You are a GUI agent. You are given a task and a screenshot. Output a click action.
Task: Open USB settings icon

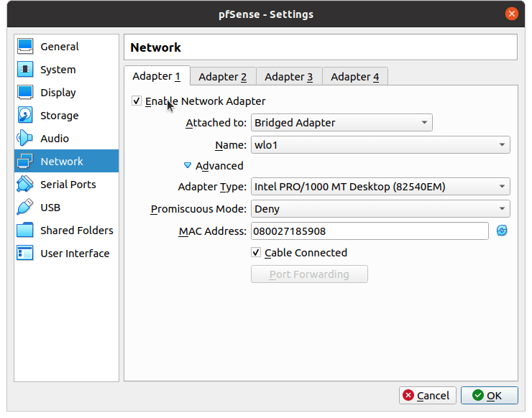(x=26, y=208)
